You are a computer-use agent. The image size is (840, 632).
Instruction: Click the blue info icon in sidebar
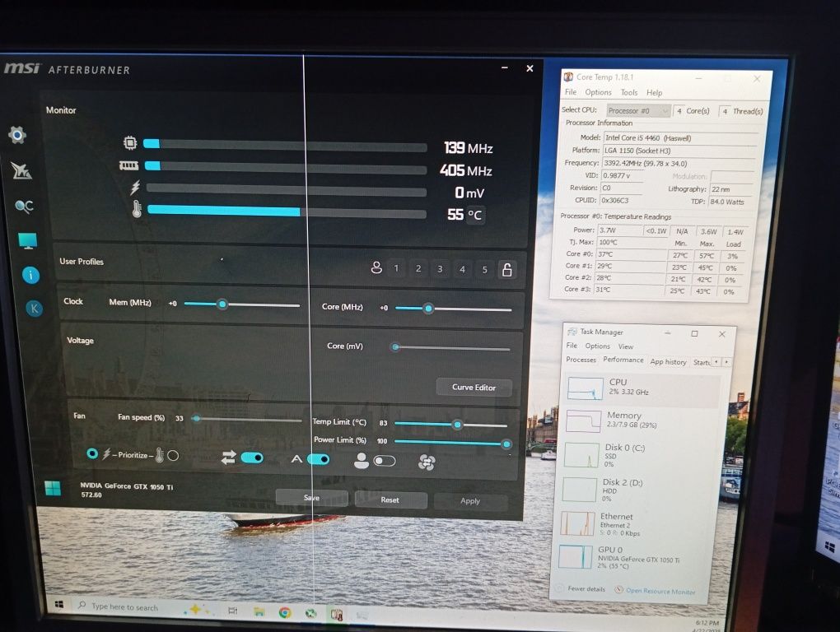[30, 275]
